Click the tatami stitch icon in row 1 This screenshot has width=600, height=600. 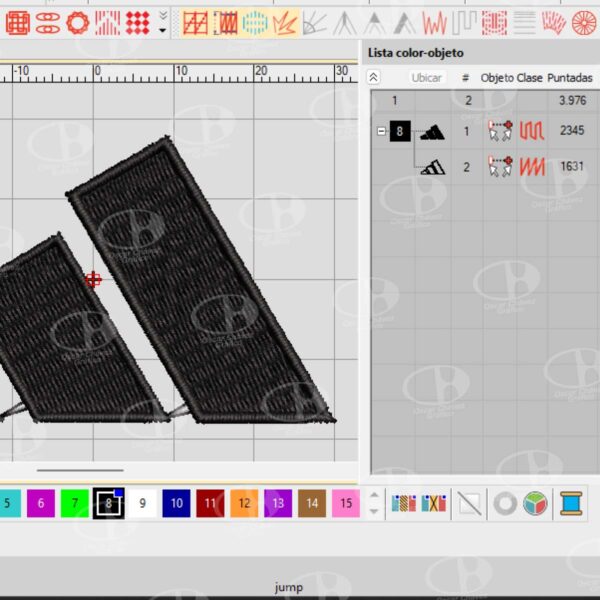tap(532, 131)
